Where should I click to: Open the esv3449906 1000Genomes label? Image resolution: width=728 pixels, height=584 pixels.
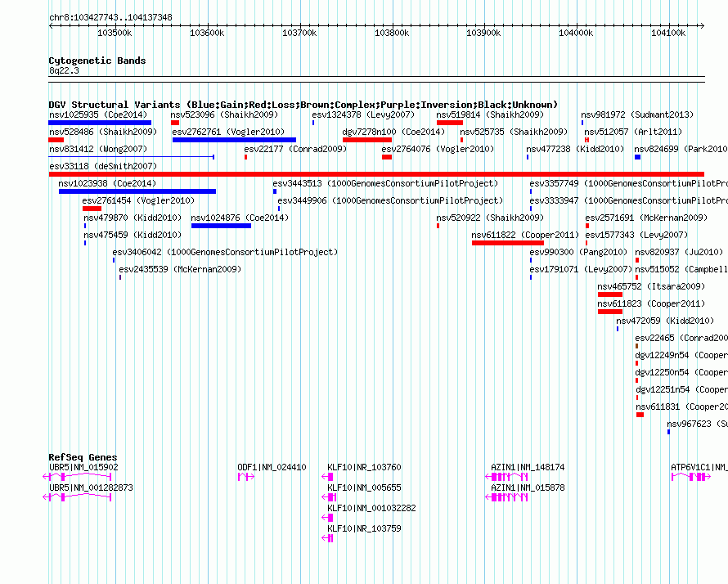(x=390, y=200)
